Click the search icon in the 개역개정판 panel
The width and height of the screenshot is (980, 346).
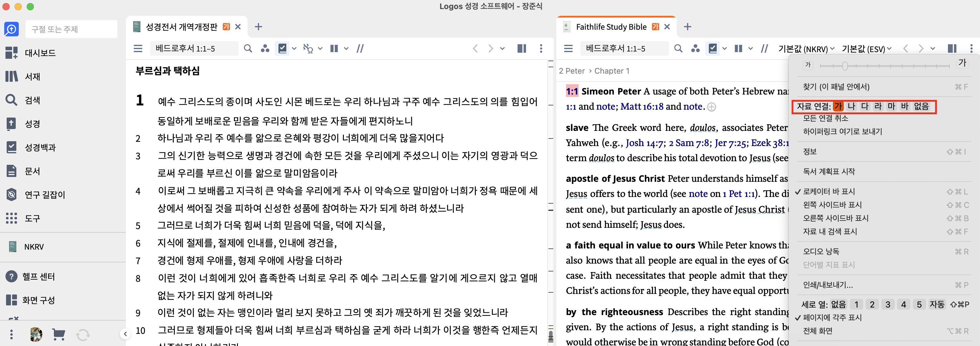point(248,48)
